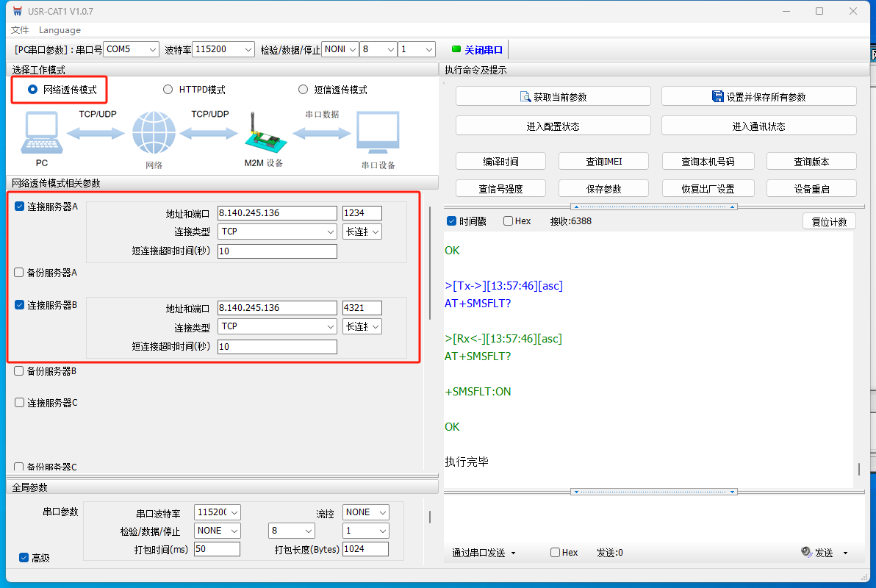876x588 pixels.
Task: Click the 查询IMEI button
Action: point(603,162)
